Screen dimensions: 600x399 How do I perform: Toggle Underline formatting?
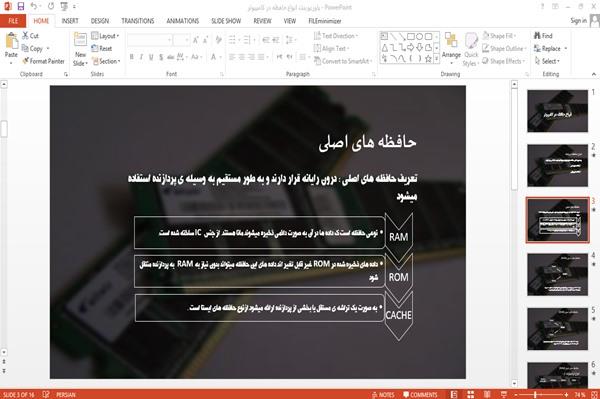coord(151,57)
